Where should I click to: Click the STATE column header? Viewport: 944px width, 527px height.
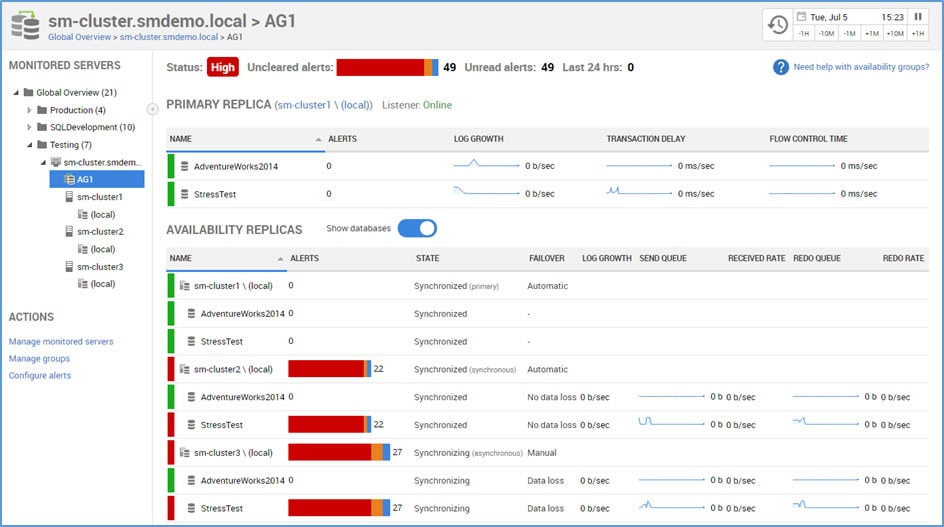(x=427, y=258)
